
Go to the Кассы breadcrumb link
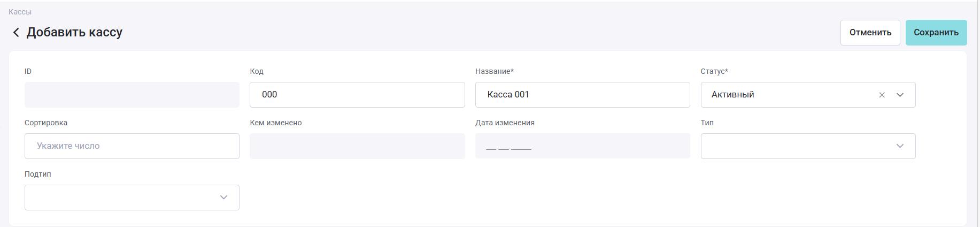coord(20,12)
